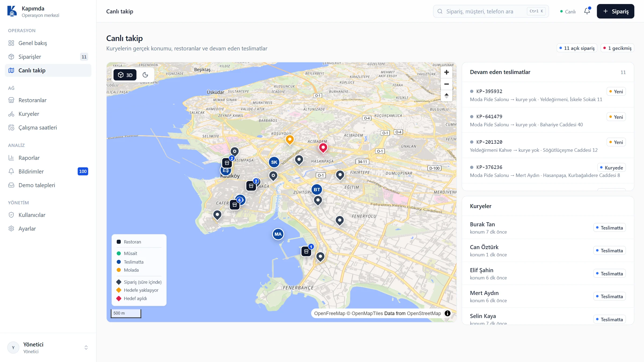Select courier Elif Şahin

coord(548,274)
